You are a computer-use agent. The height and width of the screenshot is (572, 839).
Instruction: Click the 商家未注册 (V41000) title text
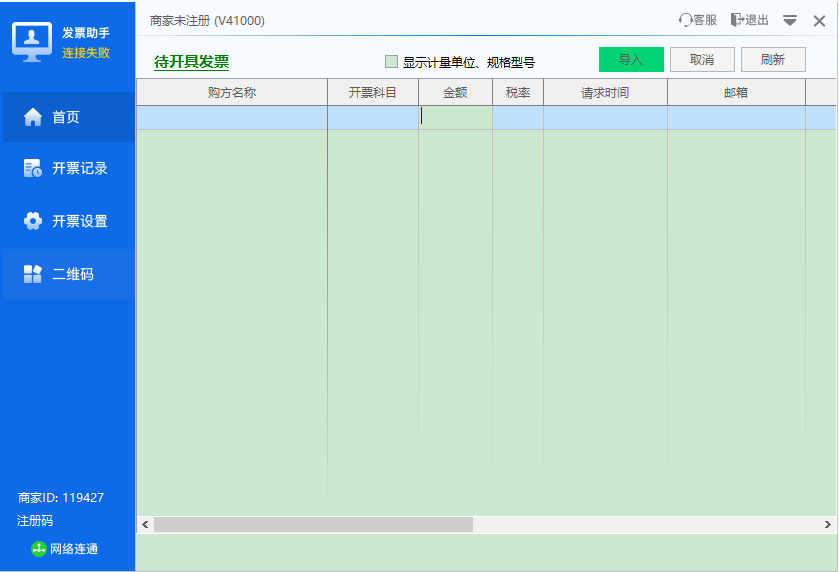point(207,20)
